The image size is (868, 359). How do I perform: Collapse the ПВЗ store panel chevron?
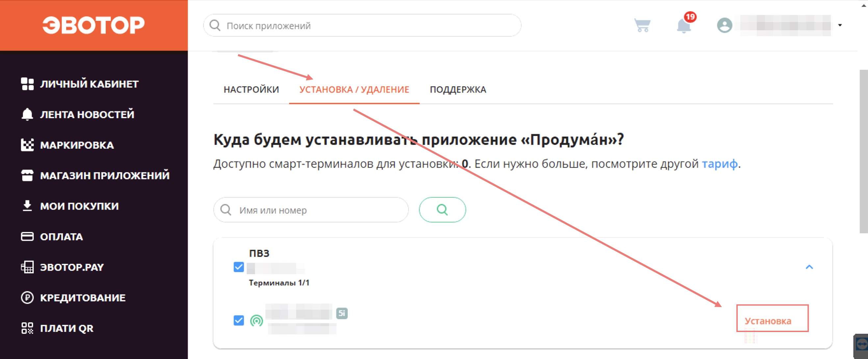pyautogui.click(x=809, y=267)
